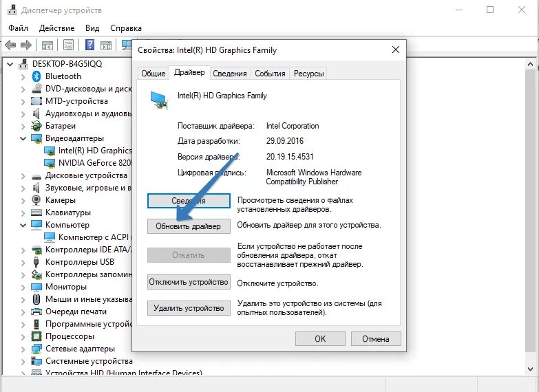This screenshot has height=392, width=539.
Task: Click the Отмена button
Action: click(x=376, y=339)
